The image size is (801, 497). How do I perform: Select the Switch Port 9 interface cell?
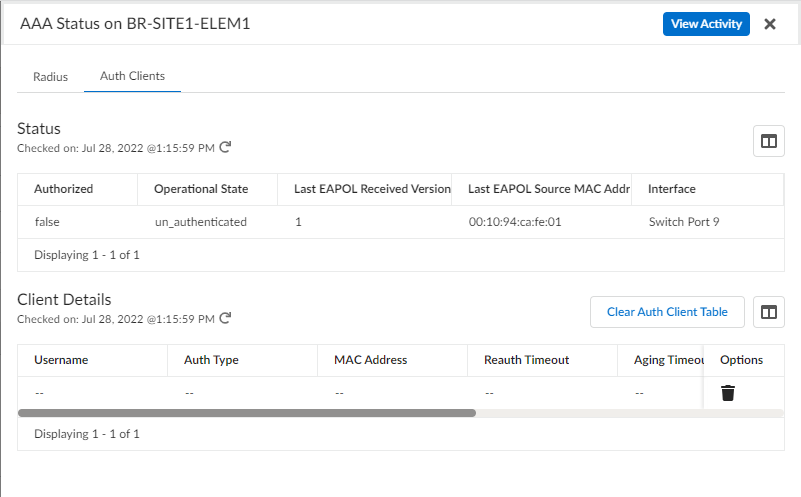pos(684,222)
